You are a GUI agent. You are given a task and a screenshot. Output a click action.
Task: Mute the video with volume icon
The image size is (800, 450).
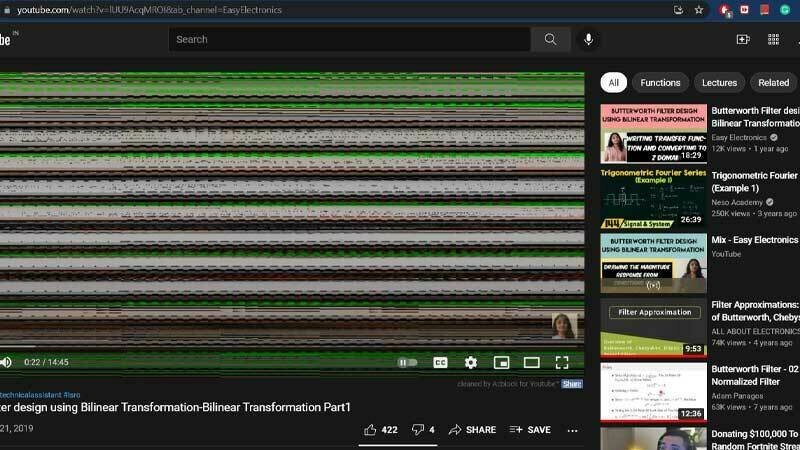pos(6,362)
